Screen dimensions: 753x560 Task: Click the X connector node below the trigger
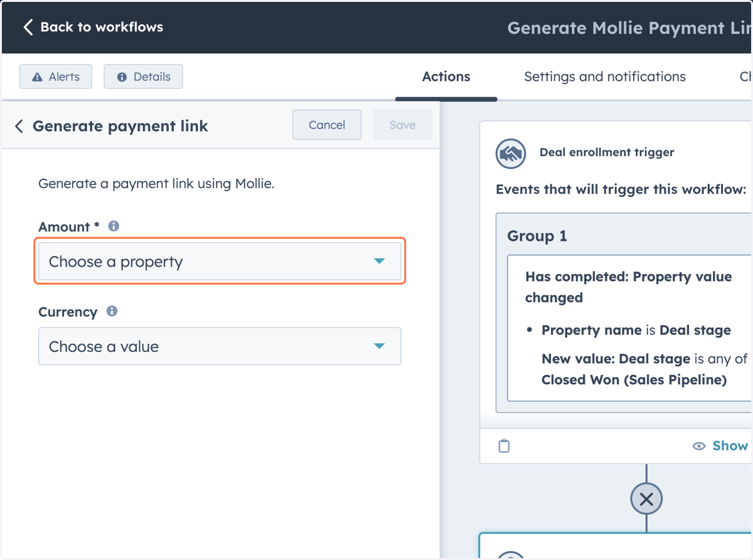click(646, 500)
